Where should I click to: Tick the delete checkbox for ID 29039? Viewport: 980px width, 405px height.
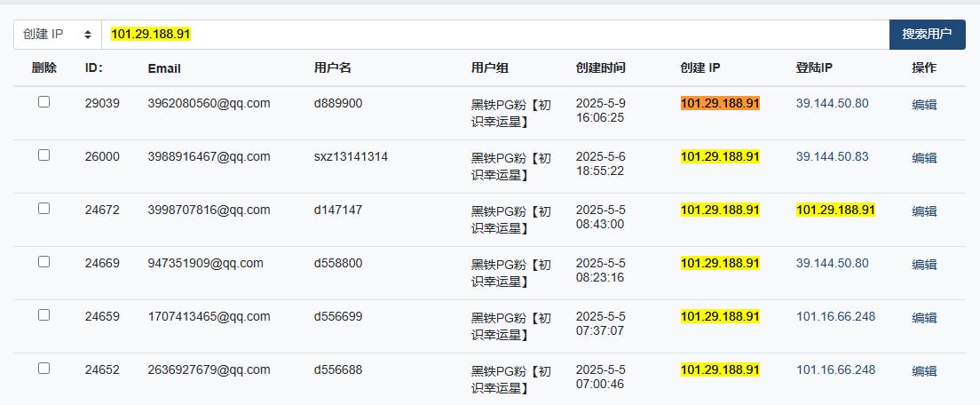coord(43,102)
